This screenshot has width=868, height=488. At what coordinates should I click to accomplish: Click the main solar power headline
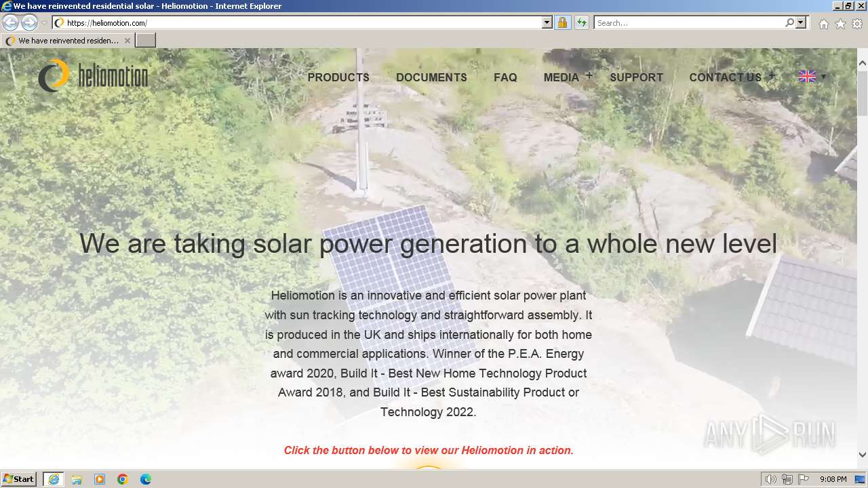(x=428, y=243)
